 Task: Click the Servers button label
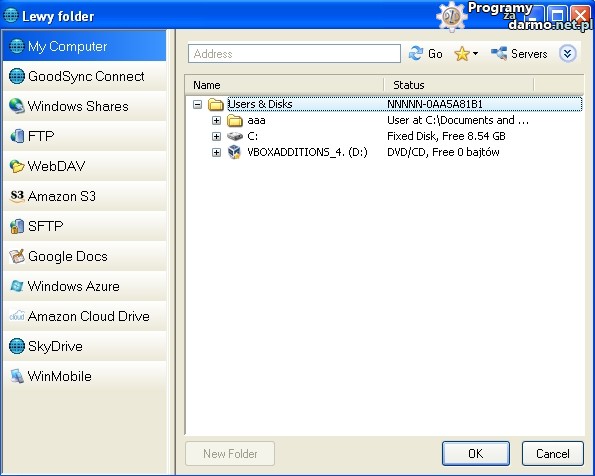coord(529,54)
